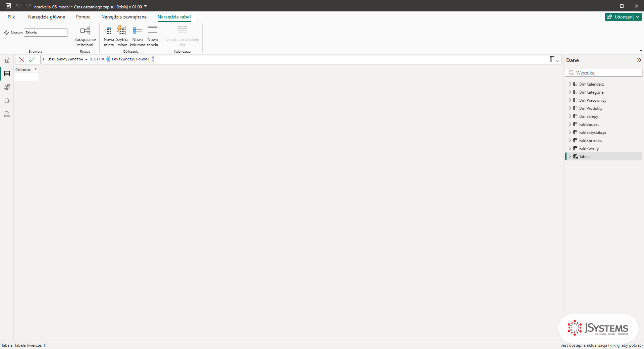Expand the FaktSprzedaz table
The height and width of the screenshot is (349, 644).
coord(570,140)
